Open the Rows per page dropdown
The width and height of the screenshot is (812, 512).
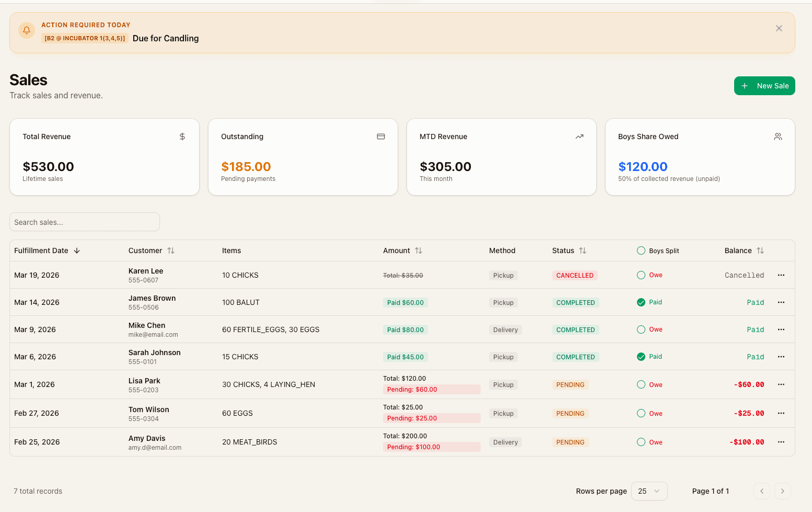click(649, 491)
